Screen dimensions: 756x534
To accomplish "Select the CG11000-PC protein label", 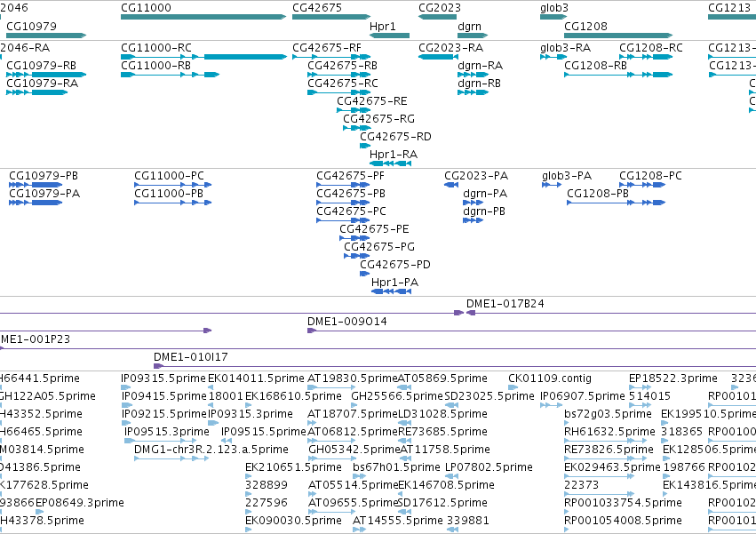I will (169, 176).
